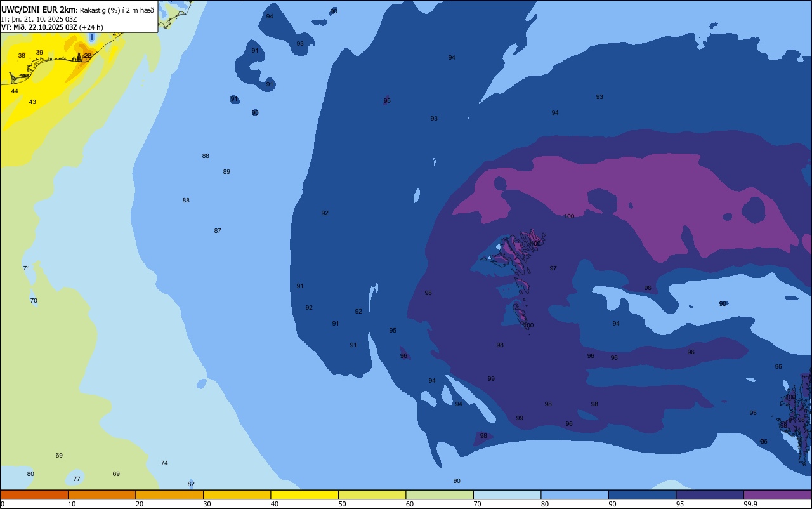Click the map value '39' over Iceland
The image size is (812, 509).
tap(39, 53)
